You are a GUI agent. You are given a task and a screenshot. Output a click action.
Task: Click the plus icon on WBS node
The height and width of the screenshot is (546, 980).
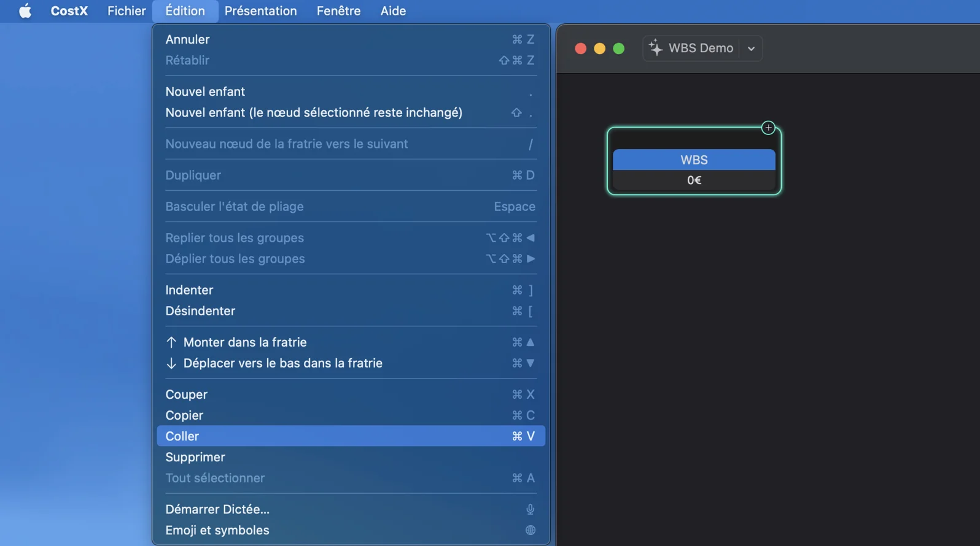pyautogui.click(x=768, y=128)
